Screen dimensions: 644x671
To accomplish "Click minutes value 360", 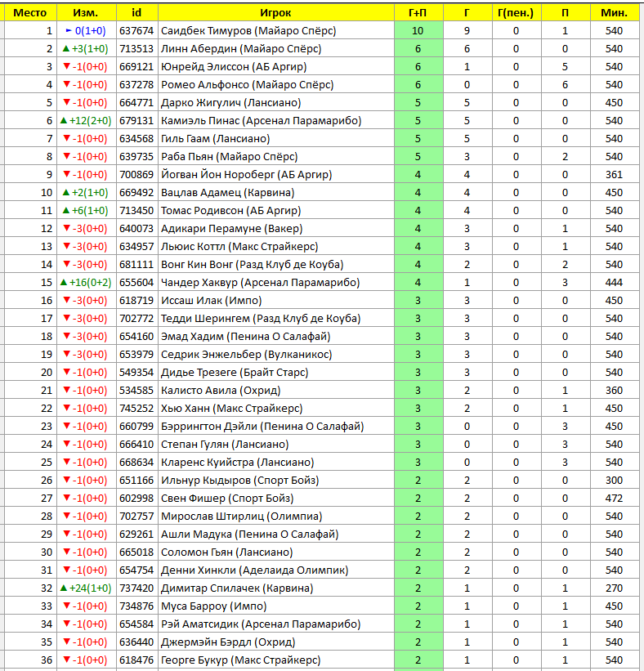I will [615, 391].
